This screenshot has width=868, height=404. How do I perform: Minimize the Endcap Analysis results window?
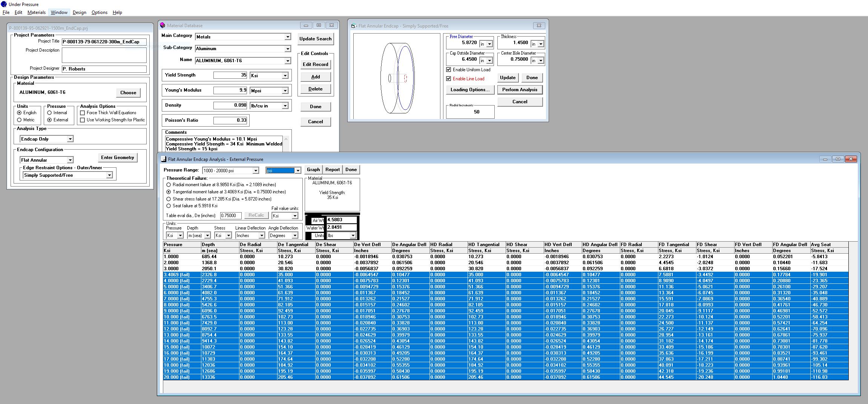click(825, 159)
